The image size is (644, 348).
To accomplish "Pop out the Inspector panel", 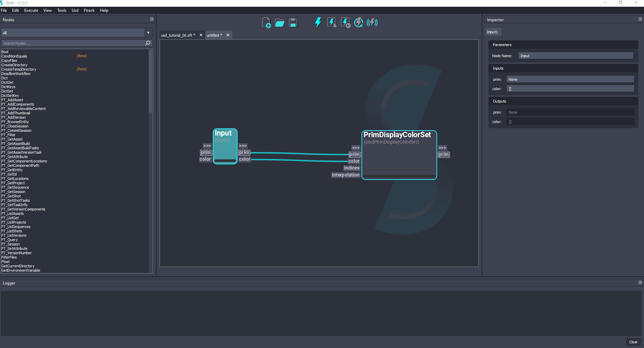I will point(640,19).
